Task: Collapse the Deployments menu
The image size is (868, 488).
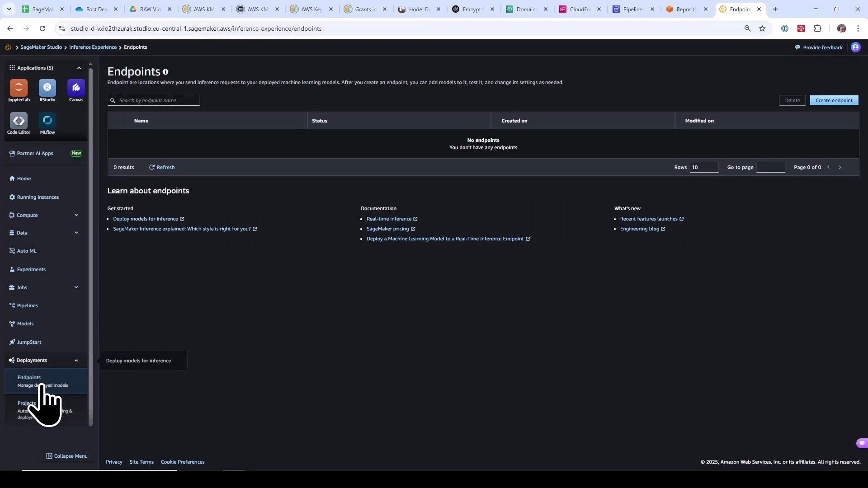Action: point(76,361)
